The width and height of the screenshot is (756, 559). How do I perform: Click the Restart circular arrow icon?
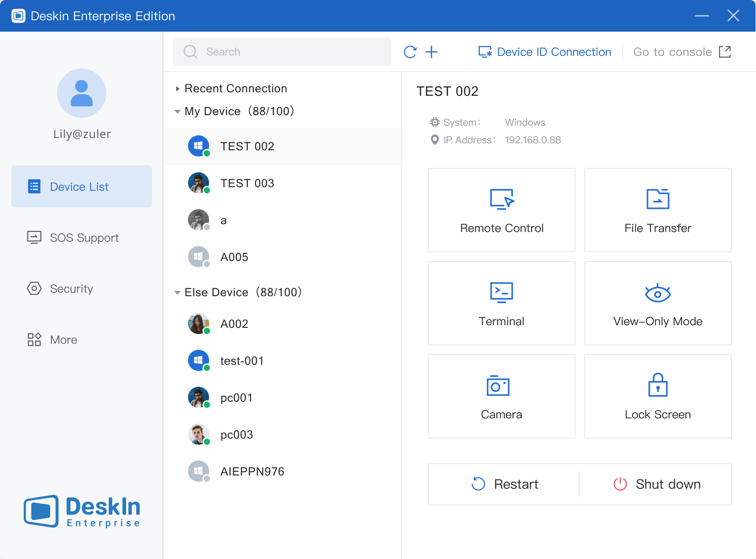pos(478,484)
